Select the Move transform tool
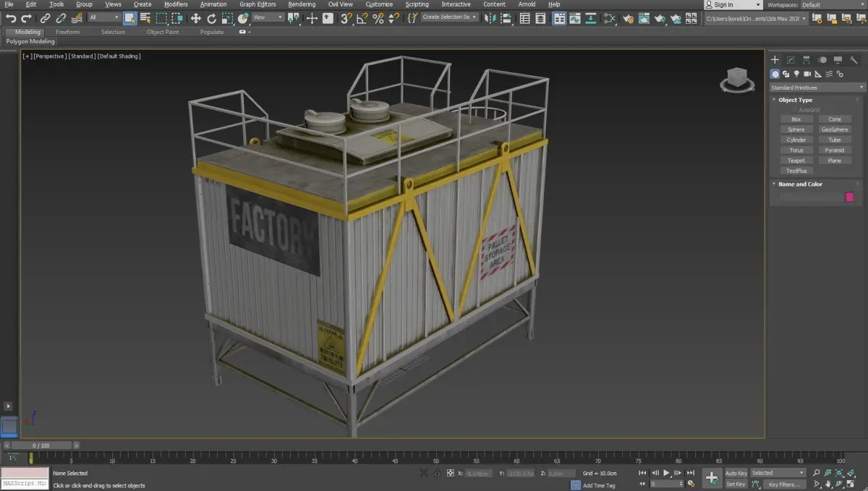This screenshot has width=868, height=491. click(195, 18)
